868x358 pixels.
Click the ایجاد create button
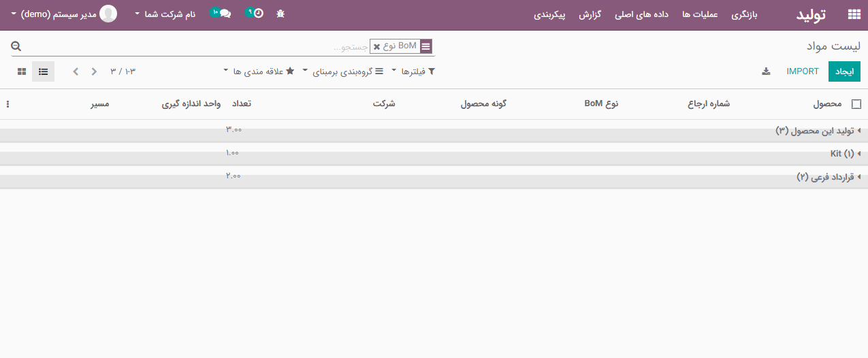[x=845, y=71]
